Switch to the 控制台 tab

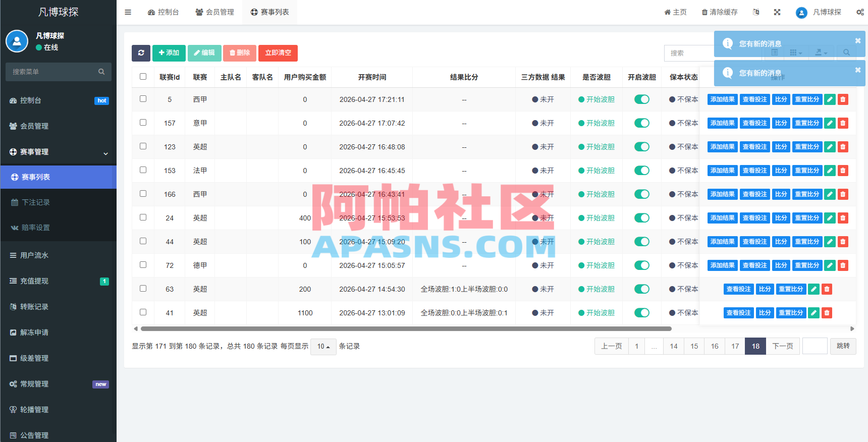[164, 12]
